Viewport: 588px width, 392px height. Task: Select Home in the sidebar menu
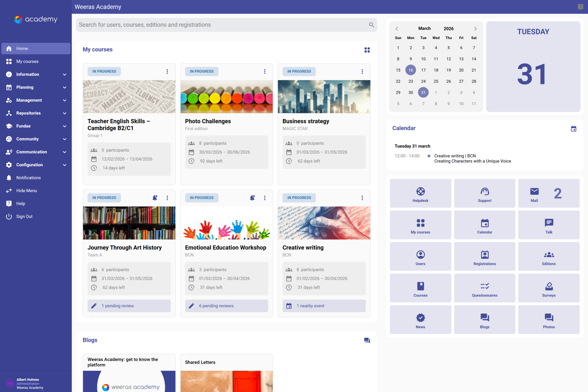[x=22, y=48]
